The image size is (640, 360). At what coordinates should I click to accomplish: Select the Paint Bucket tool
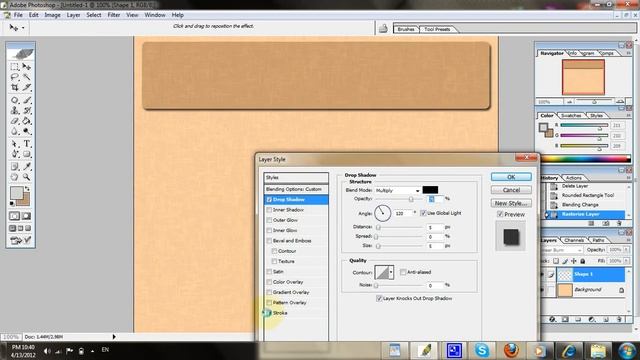27,121
